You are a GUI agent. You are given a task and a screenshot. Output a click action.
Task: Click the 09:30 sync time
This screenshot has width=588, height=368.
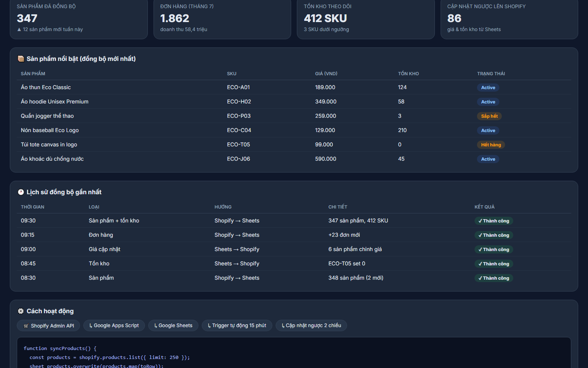pyautogui.click(x=28, y=221)
